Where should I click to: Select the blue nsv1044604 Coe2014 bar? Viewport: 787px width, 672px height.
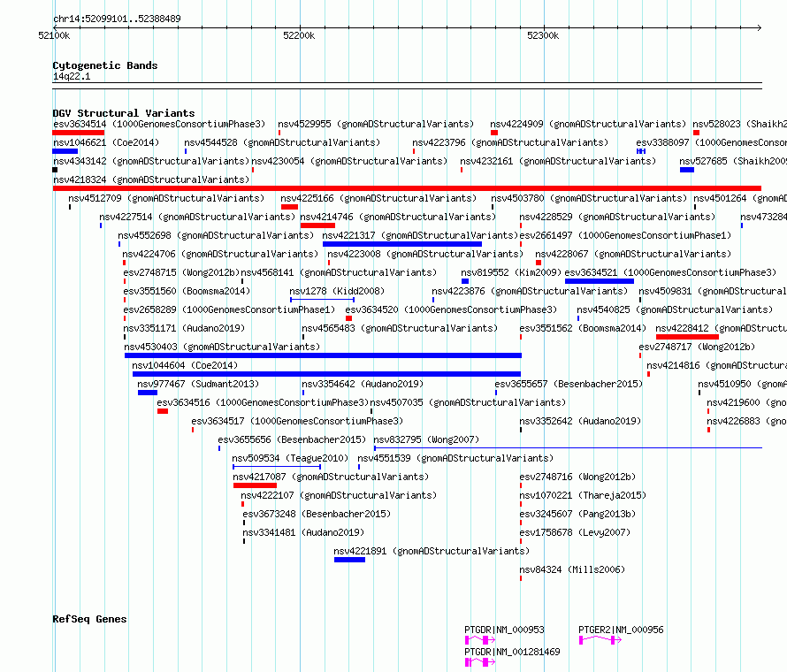[x=327, y=374]
